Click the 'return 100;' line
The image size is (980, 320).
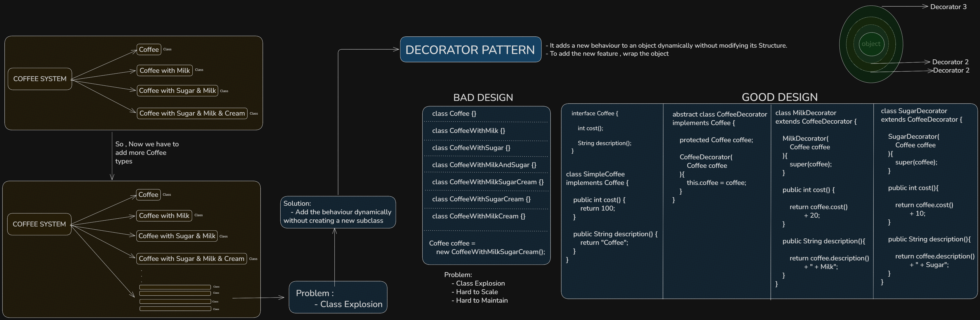598,208
